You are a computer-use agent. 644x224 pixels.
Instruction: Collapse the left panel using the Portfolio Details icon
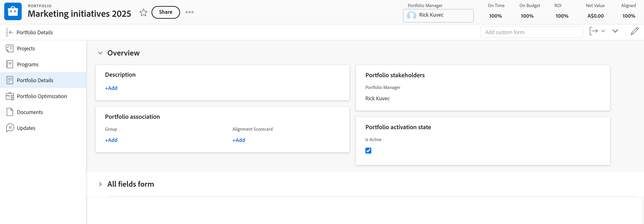(9, 32)
